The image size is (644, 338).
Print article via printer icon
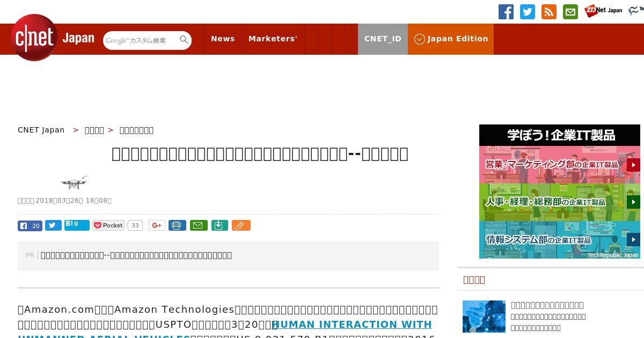(177, 225)
